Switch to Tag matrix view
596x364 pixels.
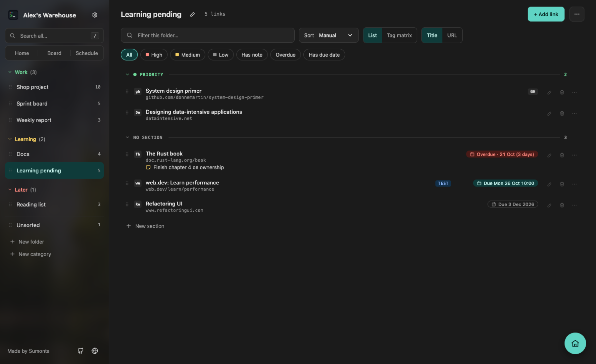point(399,35)
